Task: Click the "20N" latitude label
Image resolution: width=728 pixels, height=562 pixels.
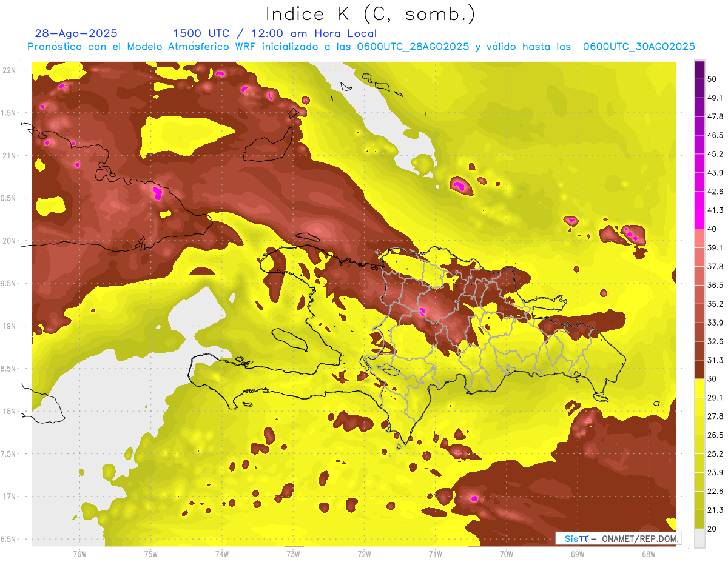Action: point(10,241)
